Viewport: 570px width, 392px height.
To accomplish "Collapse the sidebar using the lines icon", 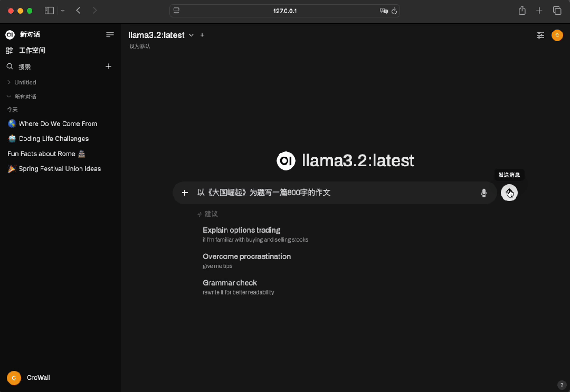I will click(x=110, y=34).
